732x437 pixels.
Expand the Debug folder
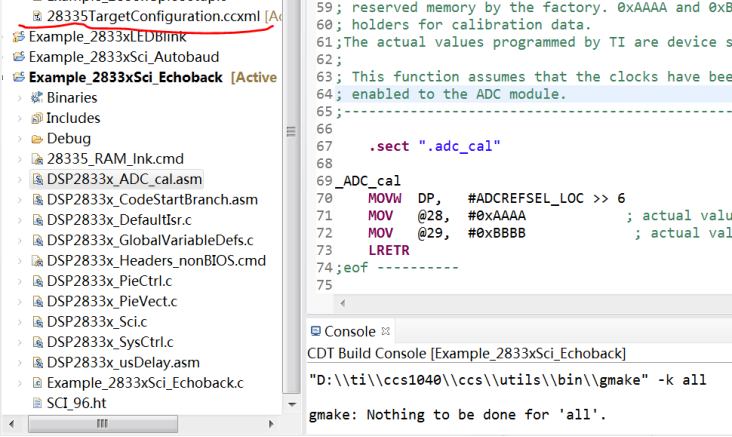[x=20, y=139]
